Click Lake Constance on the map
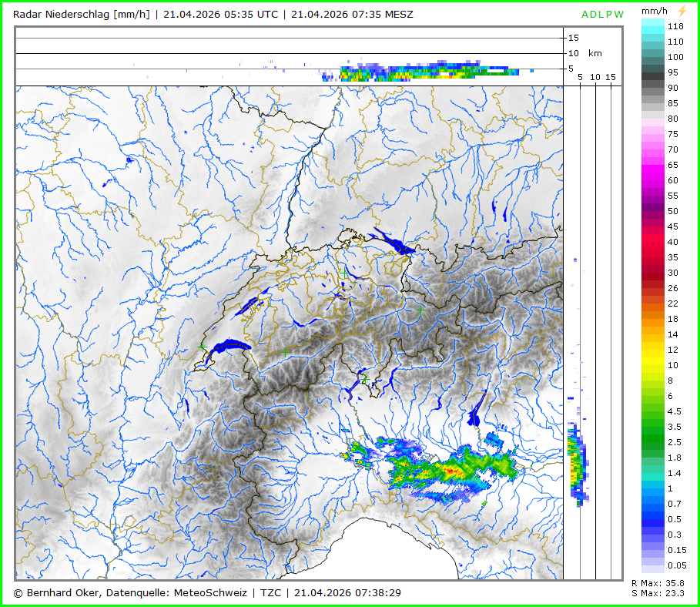700x607 pixels. pos(394,244)
